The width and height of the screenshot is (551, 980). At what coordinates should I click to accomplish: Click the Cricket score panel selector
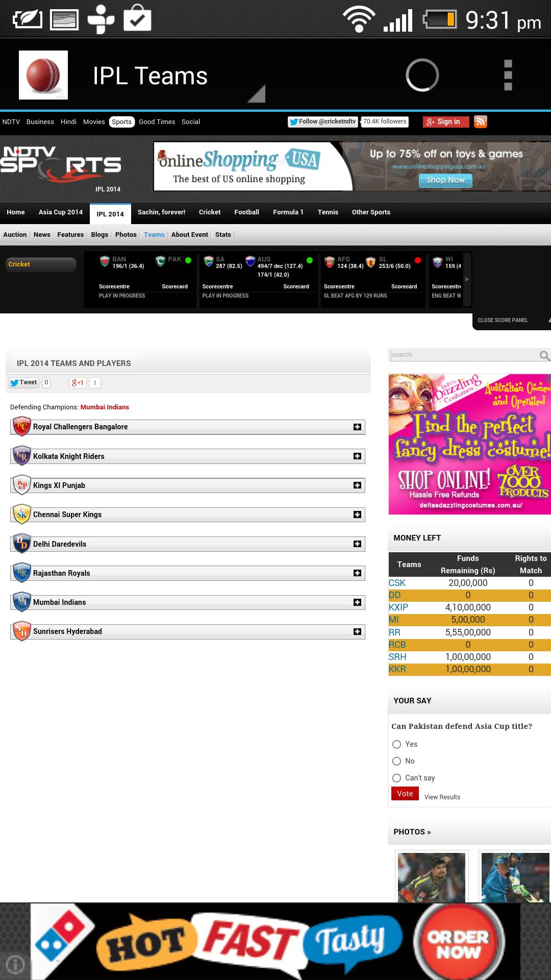41,264
